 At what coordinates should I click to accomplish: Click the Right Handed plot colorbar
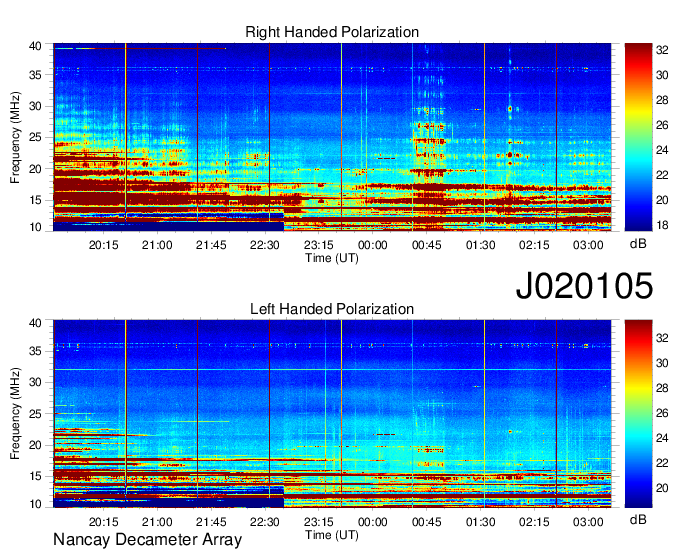click(638, 137)
